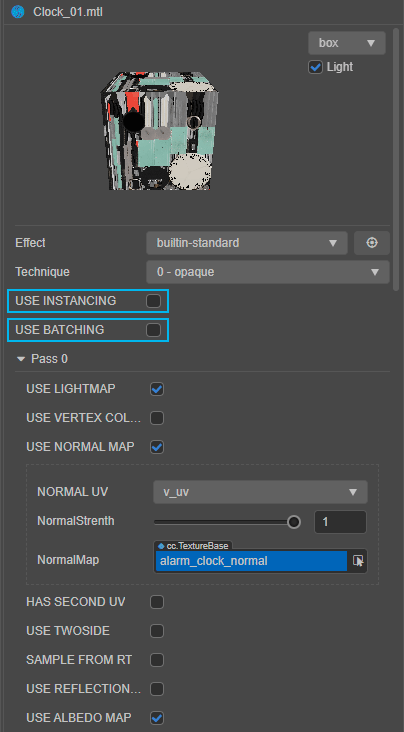Click the NormalStrenth value input field
This screenshot has height=732, width=404.
click(x=340, y=521)
